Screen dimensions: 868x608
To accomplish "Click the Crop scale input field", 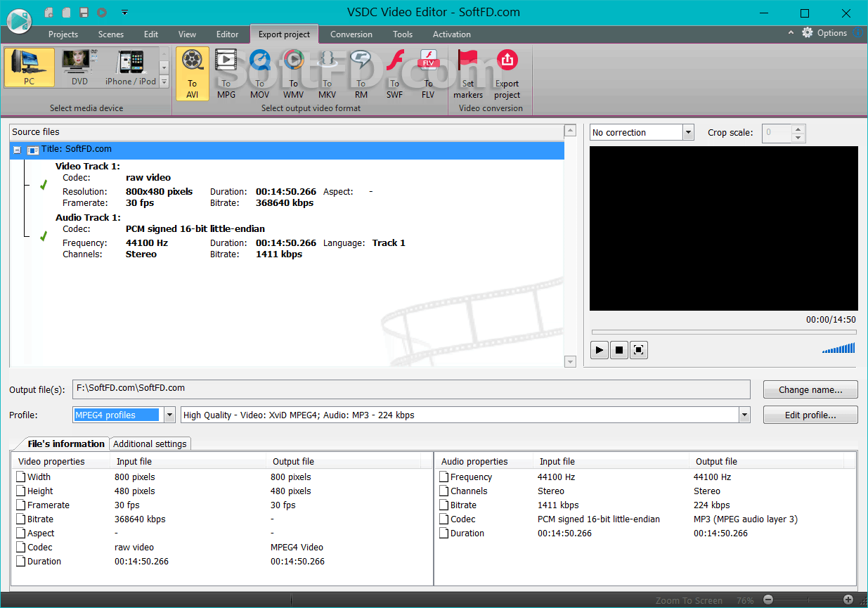I will [x=777, y=132].
